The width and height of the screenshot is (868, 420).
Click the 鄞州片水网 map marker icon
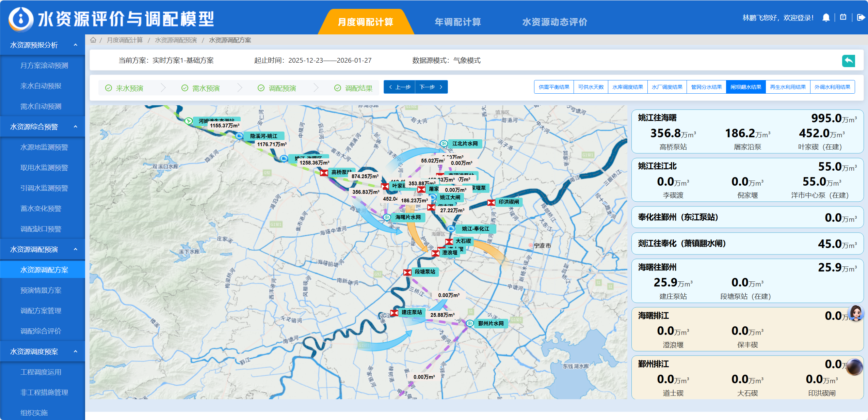pos(470,323)
